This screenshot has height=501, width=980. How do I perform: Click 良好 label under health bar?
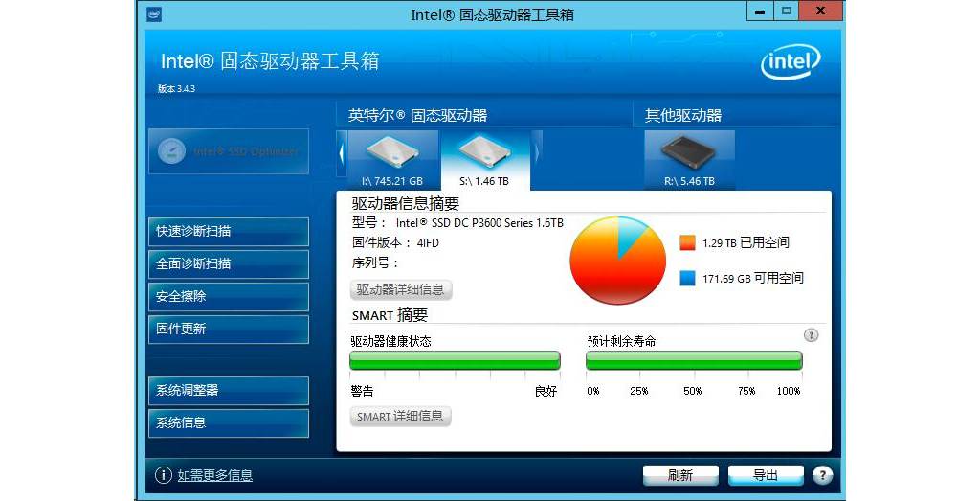[x=546, y=392]
